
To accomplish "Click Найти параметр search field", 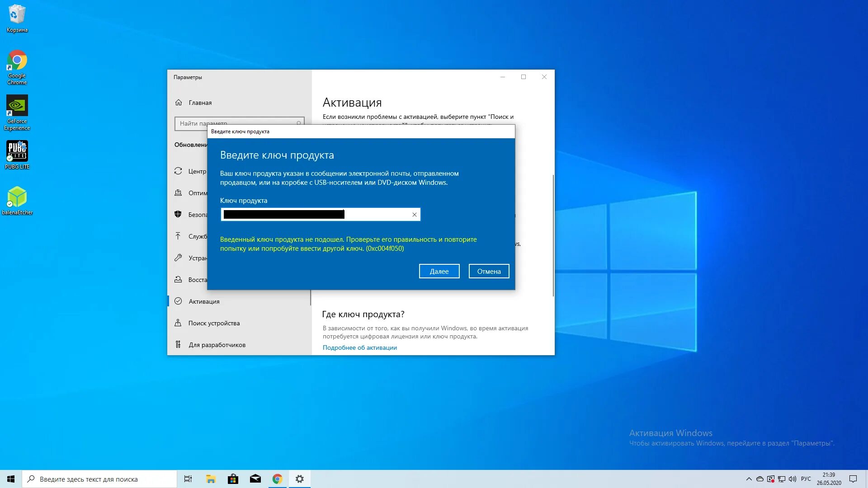I will point(238,123).
